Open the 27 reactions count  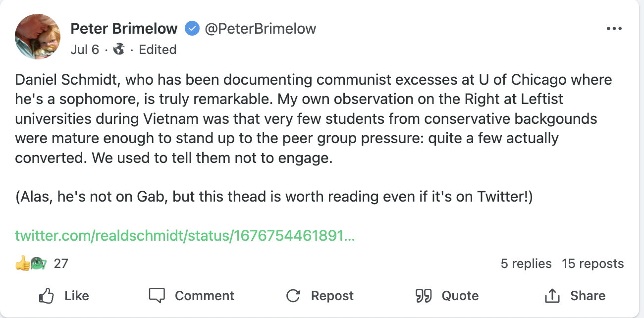click(61, 264)
